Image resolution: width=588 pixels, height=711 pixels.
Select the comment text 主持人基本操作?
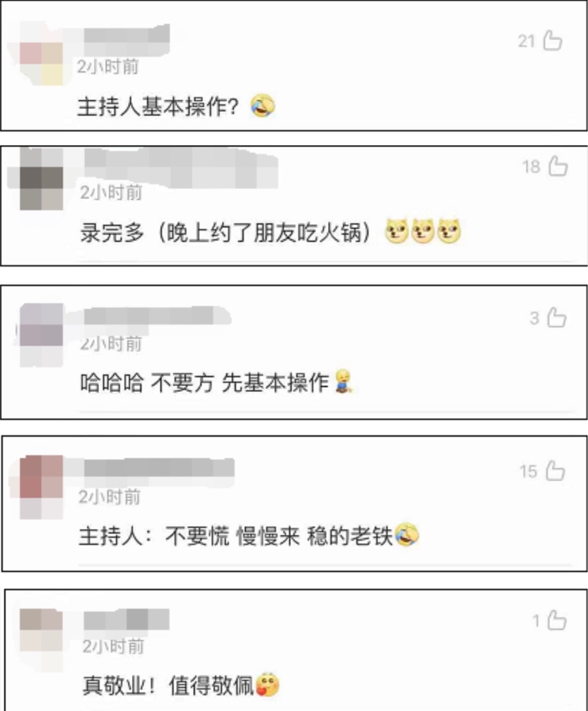coord(158,107)
